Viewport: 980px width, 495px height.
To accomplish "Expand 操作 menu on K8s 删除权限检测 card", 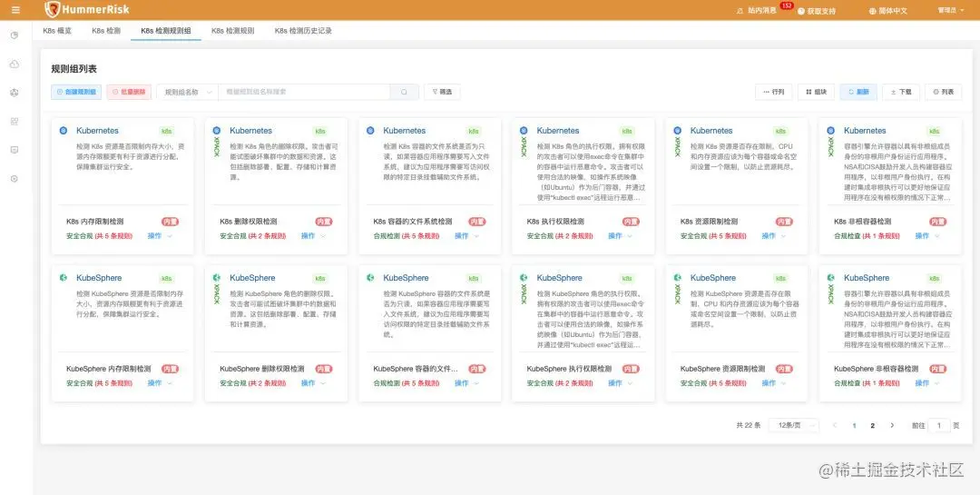I will 313,236.
